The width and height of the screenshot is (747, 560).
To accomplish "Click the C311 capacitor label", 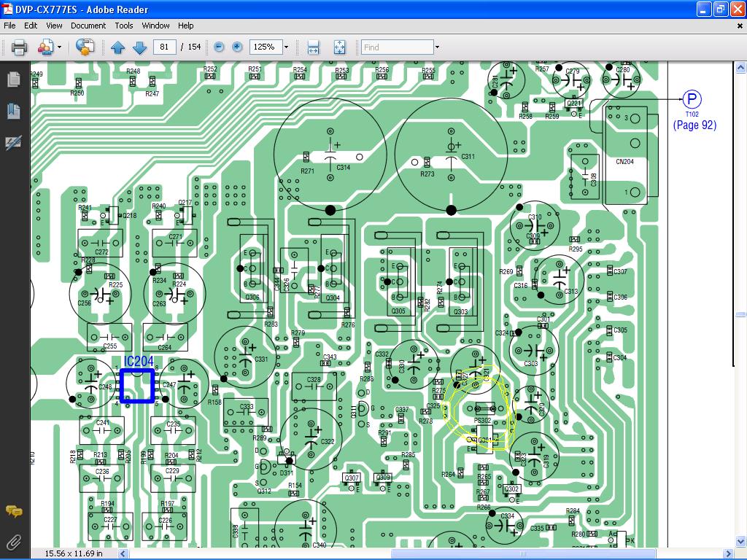I will tap(468, 156).
